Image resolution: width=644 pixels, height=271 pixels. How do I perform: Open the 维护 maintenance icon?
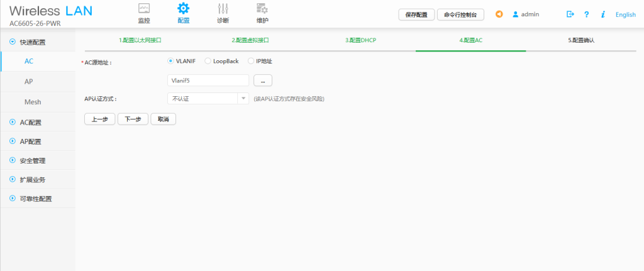262,9
